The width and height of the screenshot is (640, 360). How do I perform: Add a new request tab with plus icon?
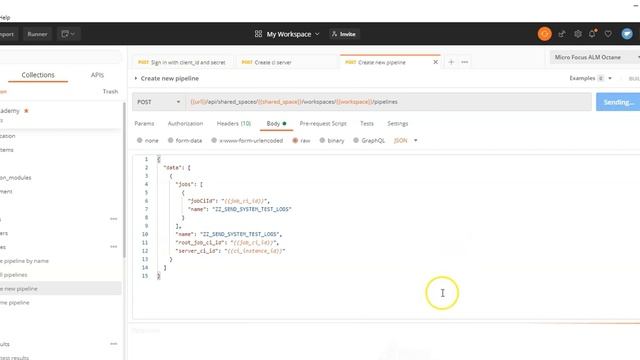tap(451, 62)
